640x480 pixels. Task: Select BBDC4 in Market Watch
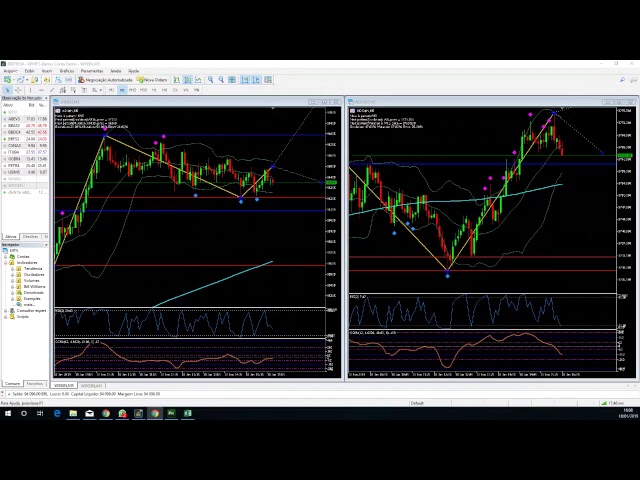pos(24,132)
